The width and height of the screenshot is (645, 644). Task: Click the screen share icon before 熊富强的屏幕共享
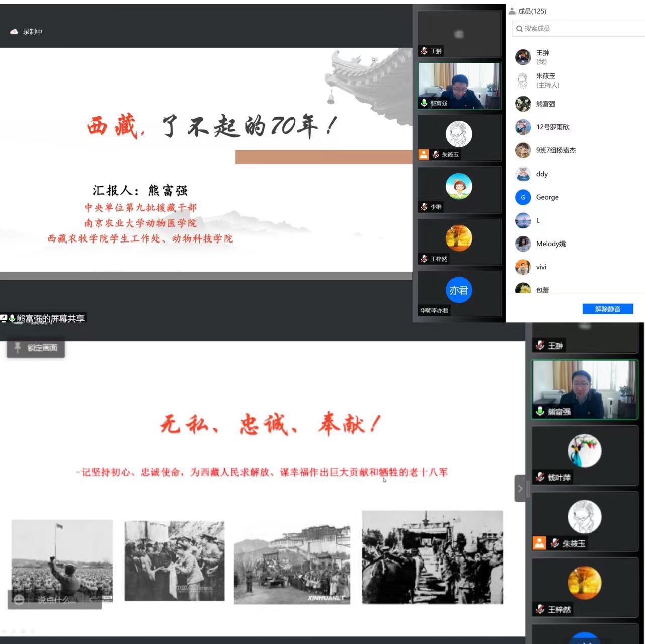click(4, 318)
